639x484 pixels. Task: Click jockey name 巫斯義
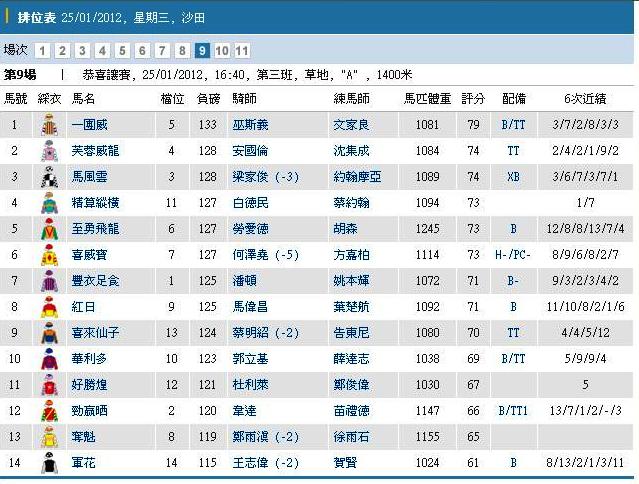click(x=250, y=125)
